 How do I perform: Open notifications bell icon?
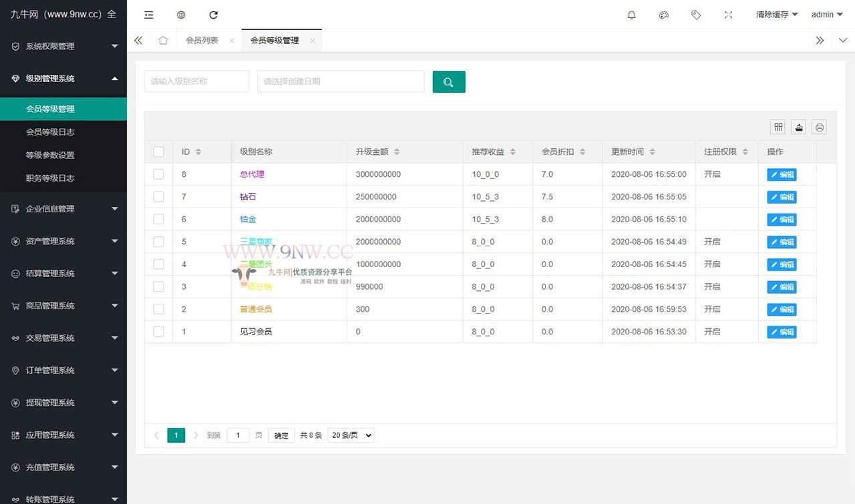[x=631, y=15]
